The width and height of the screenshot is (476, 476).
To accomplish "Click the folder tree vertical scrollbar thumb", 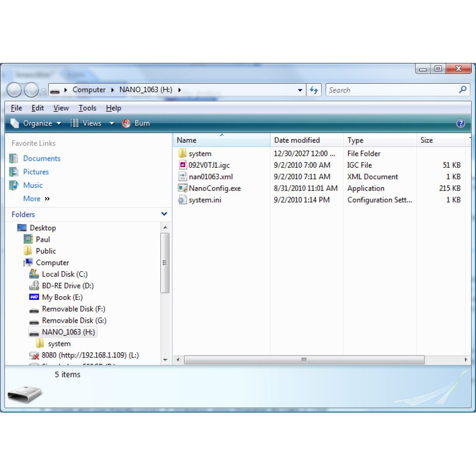I will tap(165, 263).
